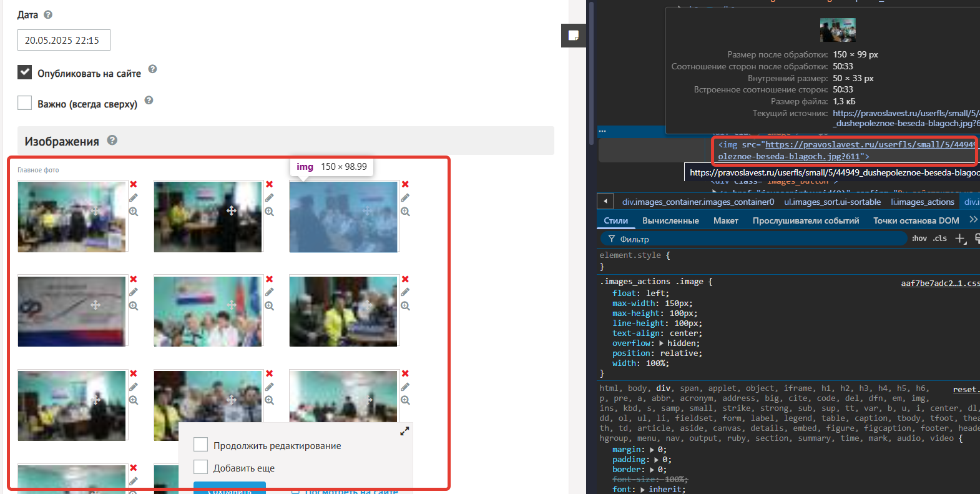Zoom the first image in the second row
The height and width of the screenshot is (494, 980).
134,306
